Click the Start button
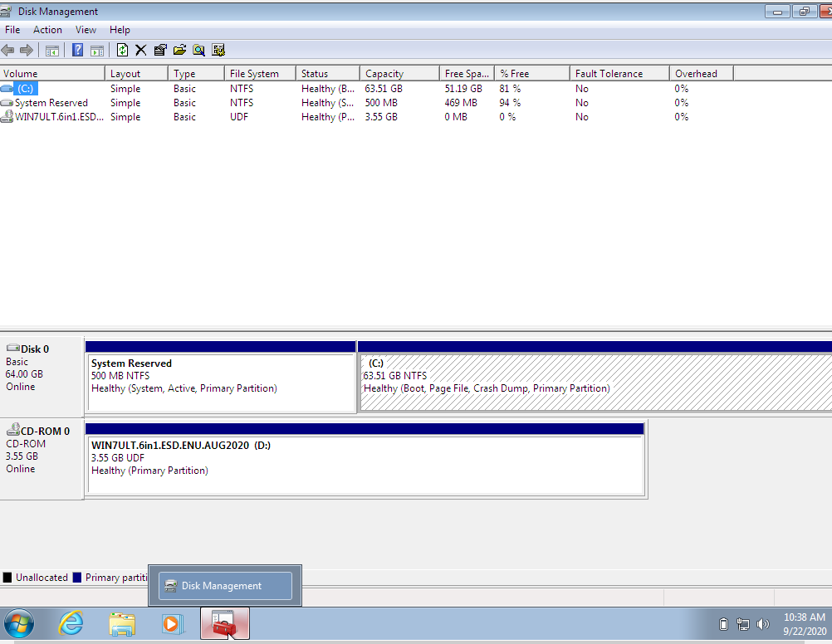 pos(18,623)
